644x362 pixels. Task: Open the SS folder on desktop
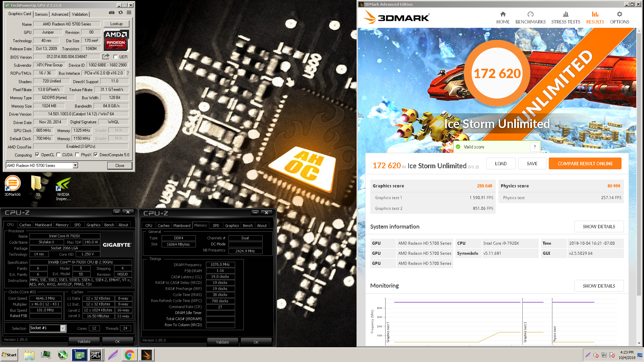pos(36,186)
